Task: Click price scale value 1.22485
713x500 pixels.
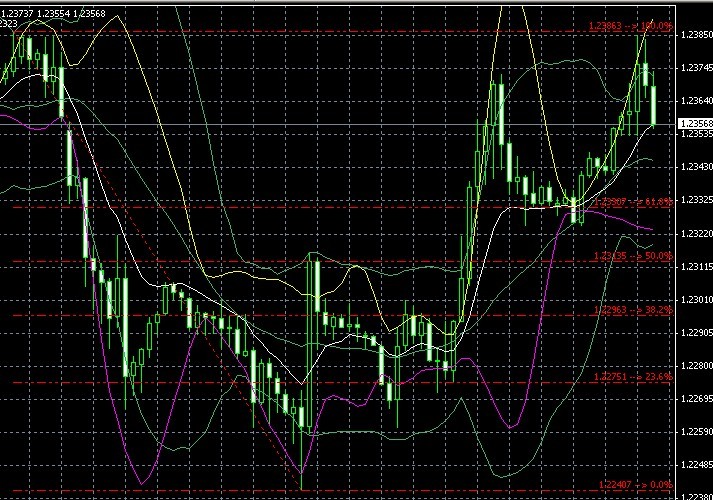Action: [x=697, y=465]
